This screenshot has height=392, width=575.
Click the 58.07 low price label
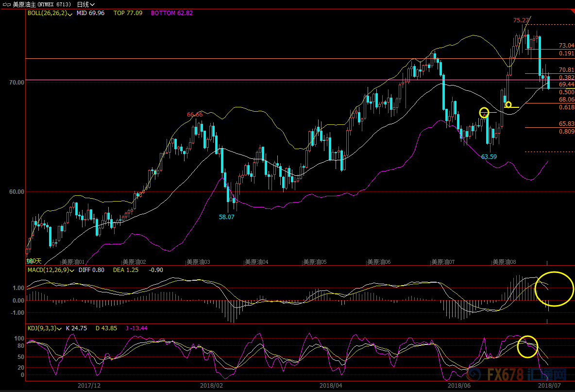227,217
